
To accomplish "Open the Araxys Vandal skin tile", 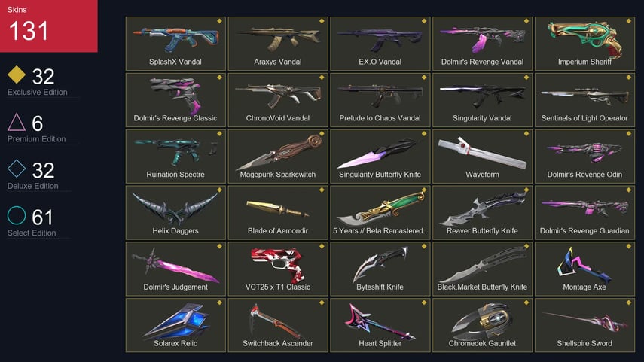I will [278, 44].
